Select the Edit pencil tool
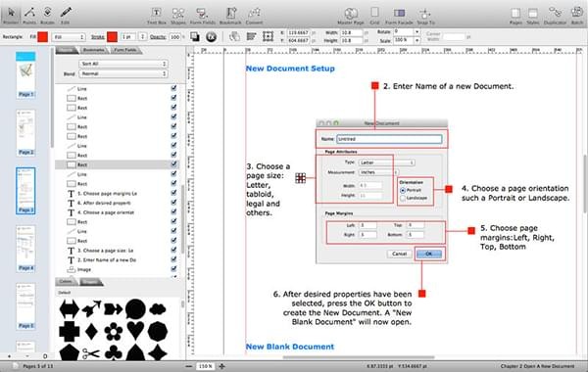The width and height of the screenshot is (588, 372). 66,15
